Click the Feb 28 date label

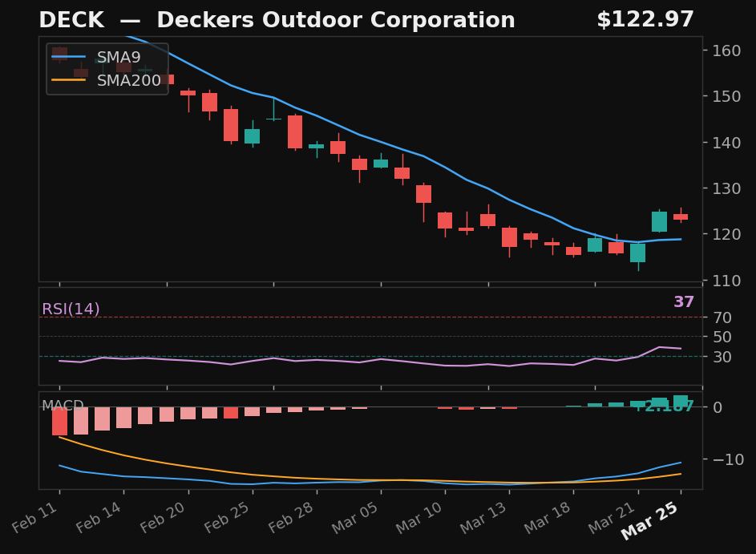291,517
